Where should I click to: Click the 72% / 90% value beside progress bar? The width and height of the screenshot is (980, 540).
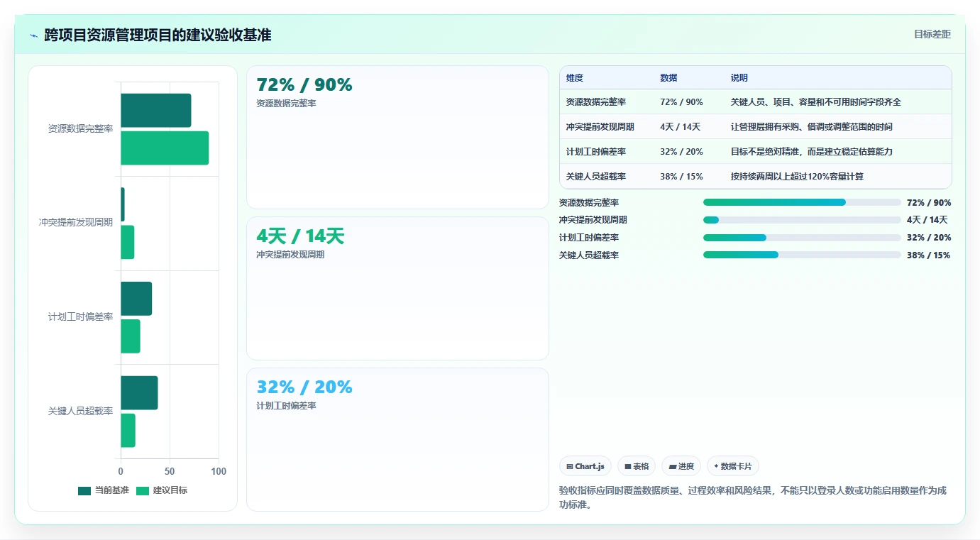(x=929, y=202)
